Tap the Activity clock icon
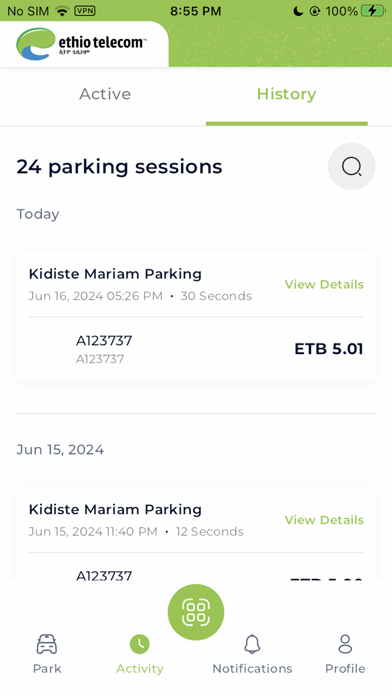 [140, 644]
